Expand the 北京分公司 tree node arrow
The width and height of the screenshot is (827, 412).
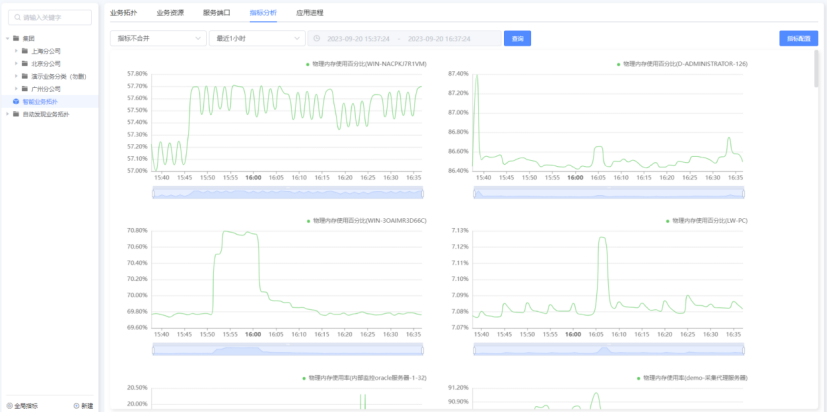(16, 64)
